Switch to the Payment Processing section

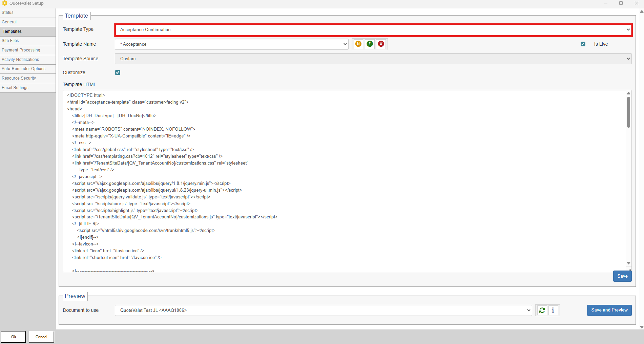[x=21, y=50]
